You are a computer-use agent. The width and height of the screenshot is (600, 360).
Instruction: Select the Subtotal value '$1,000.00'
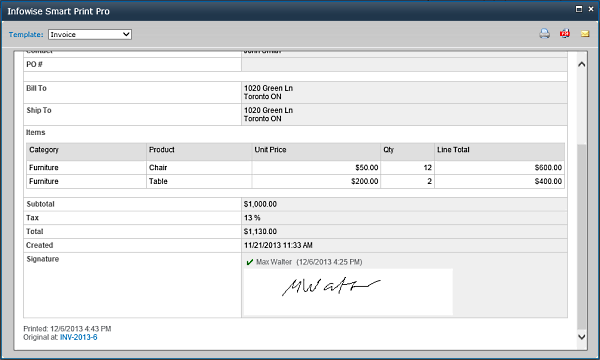click(260, 204)
